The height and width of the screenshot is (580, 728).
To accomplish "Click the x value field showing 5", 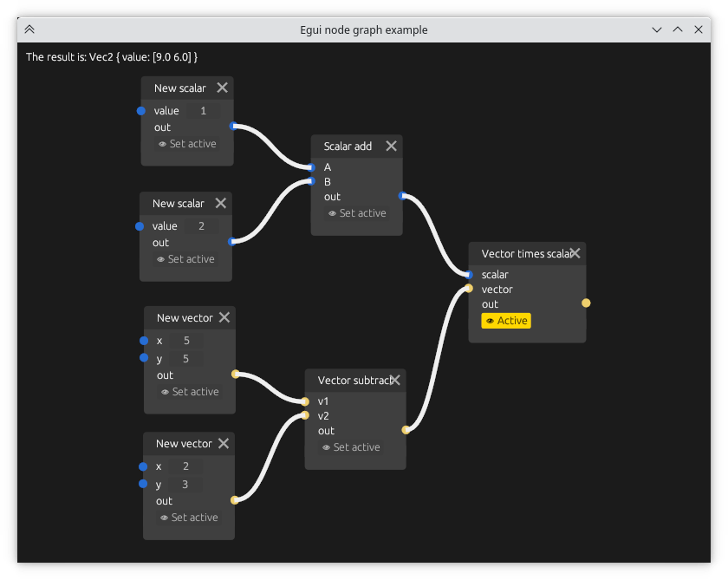I will (x=186, y=341).
